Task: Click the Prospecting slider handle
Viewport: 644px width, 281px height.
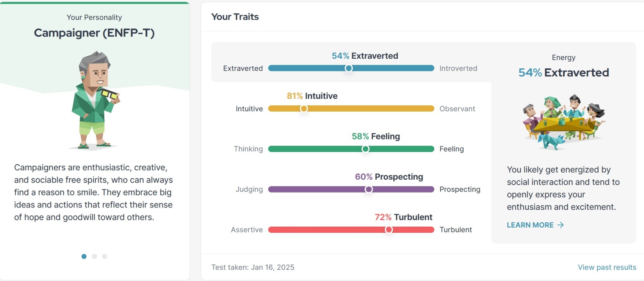Action: pyautogui.click(x=369, y=189)
